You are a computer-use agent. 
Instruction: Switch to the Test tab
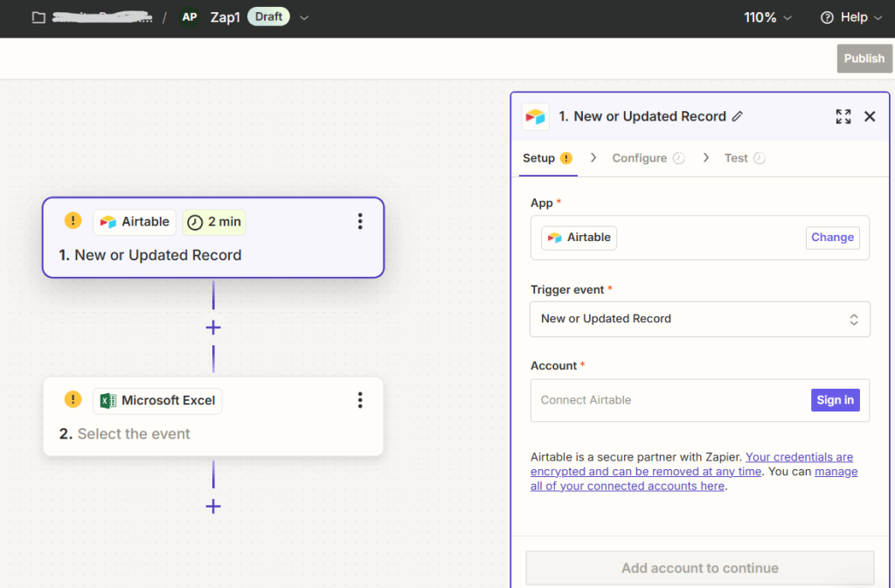745,158
